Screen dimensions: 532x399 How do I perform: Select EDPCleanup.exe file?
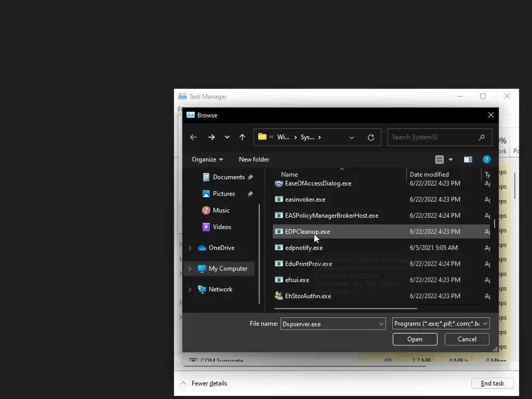[x=381, y=231]
